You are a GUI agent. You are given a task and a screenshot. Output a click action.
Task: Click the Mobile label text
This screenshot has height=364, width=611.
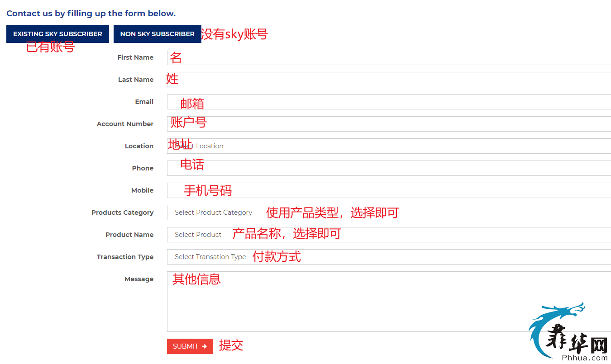tap(143, 190)
